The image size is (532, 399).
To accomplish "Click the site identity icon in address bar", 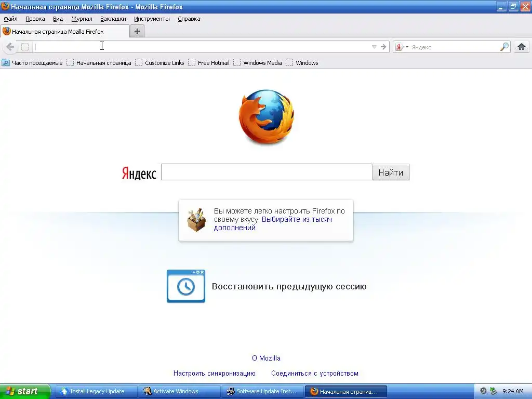I will tap(25, 47).
